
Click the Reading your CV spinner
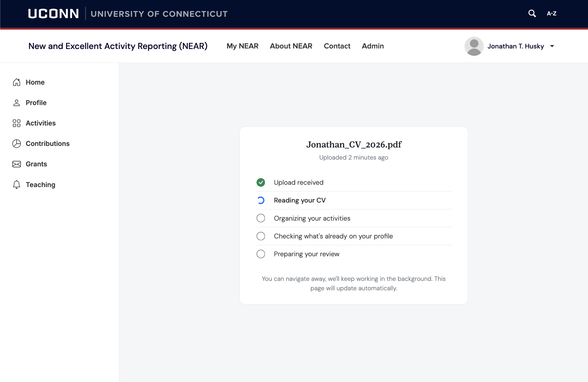coord(261,200)
